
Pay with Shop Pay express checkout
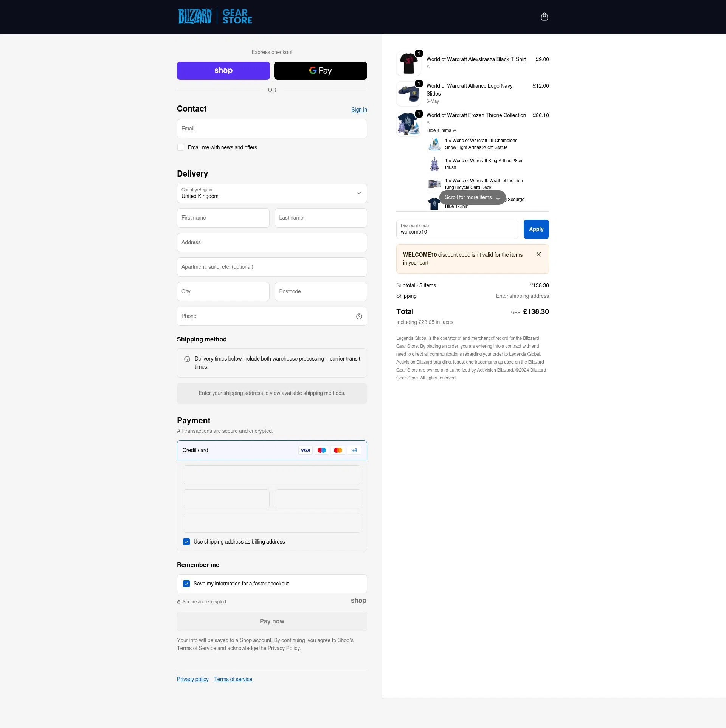click(x=223, y=71)
